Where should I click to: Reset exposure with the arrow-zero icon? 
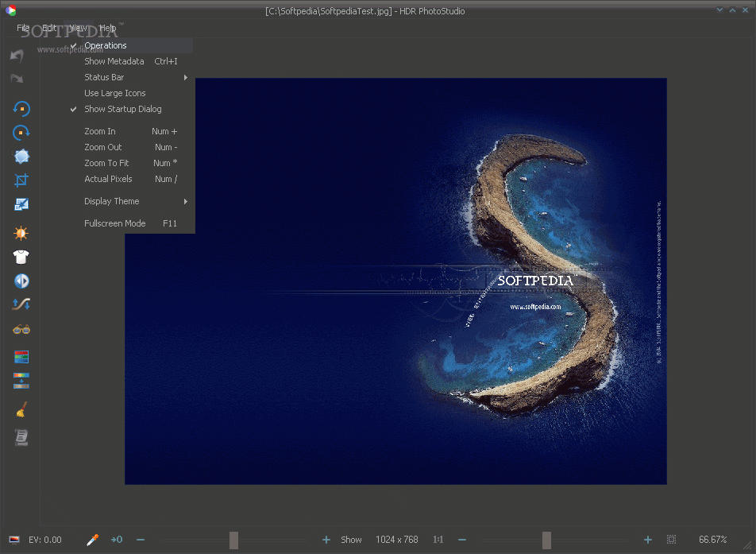(117, 540)
